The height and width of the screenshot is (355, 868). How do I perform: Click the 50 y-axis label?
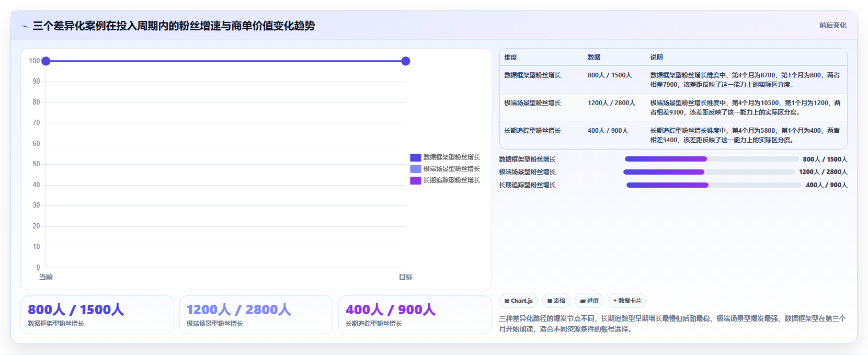[x=36, y=164]
